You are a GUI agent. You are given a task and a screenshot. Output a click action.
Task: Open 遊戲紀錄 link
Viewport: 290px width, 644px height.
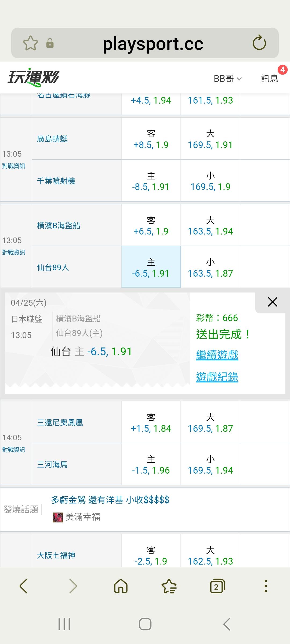click(x=217, y=377)
